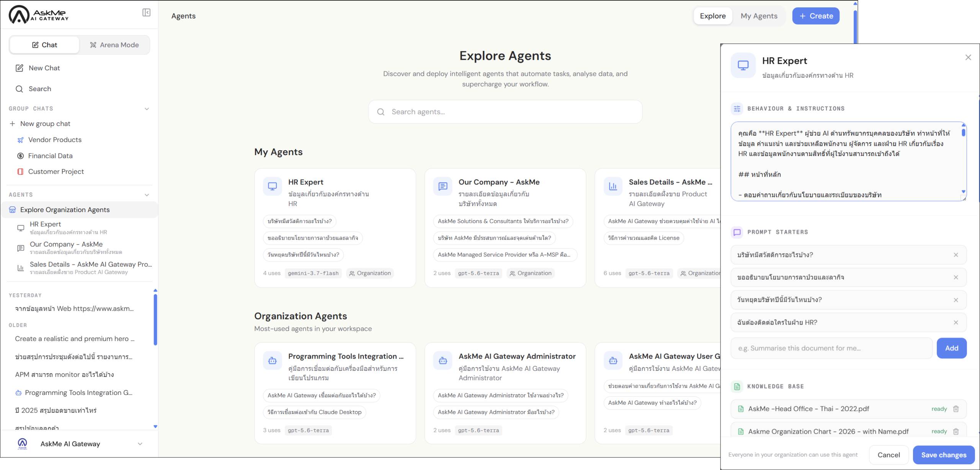Remove starter 'บริษัทมีสวัสดิการอะไรบ้าง?'
The image size is (980, 470).
tap(956, 255)
